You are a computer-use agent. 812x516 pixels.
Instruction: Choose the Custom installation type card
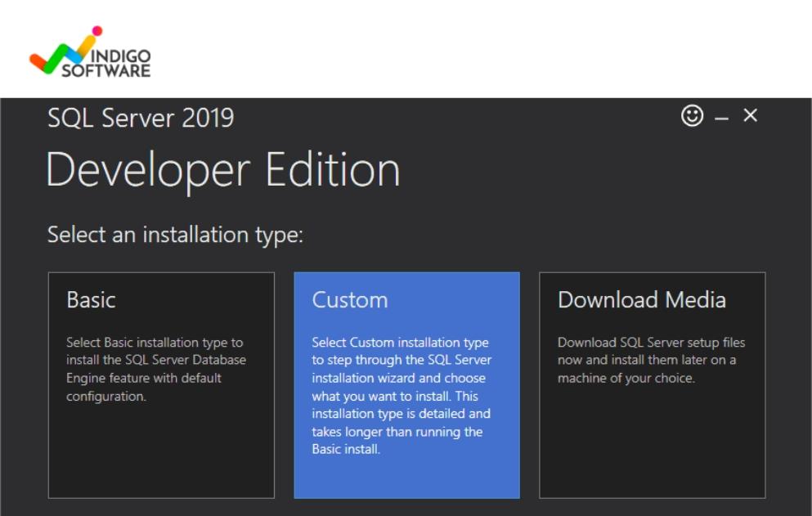click(x=406, y=385)
